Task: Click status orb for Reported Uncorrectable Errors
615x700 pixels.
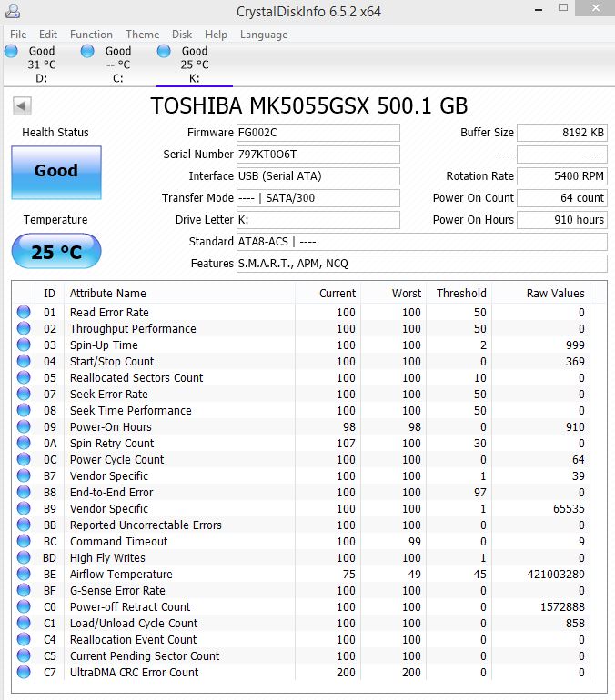Action: 24,525
